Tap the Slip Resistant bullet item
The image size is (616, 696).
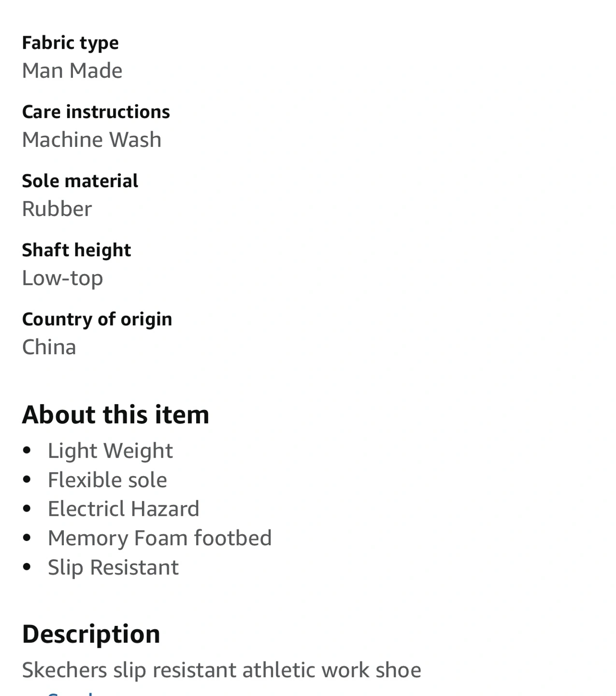click(x=113, y=567)
